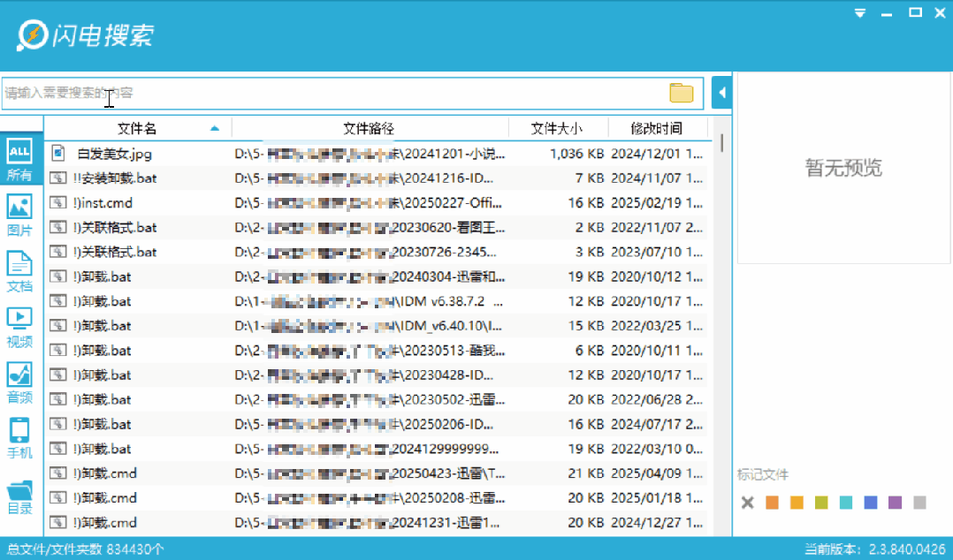Focus the search content input field
Screen dimensions: 953x560
tap(334, 93)
